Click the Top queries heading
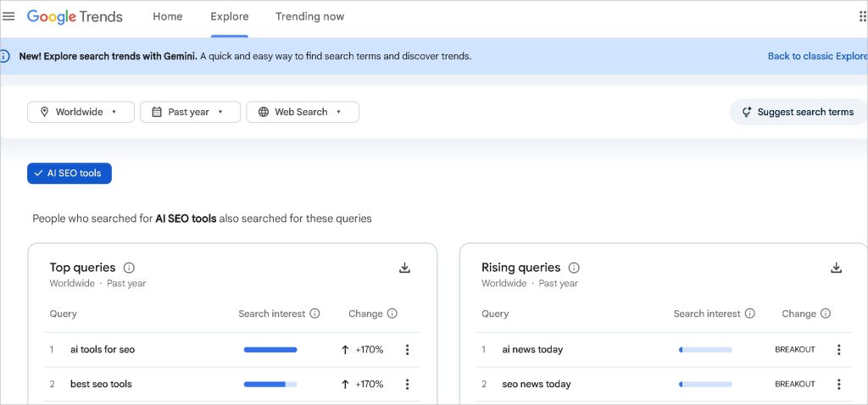 click(x=82, y=268)
